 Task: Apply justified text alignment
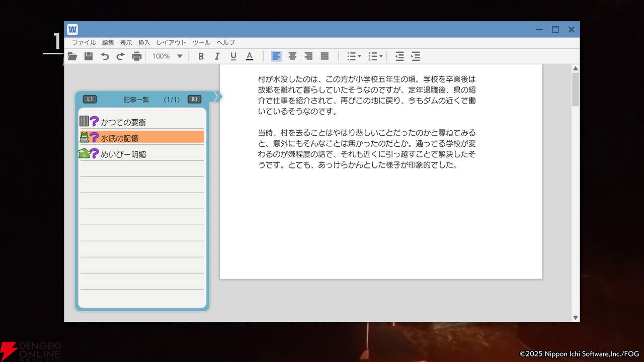click(x=325, y=56)
